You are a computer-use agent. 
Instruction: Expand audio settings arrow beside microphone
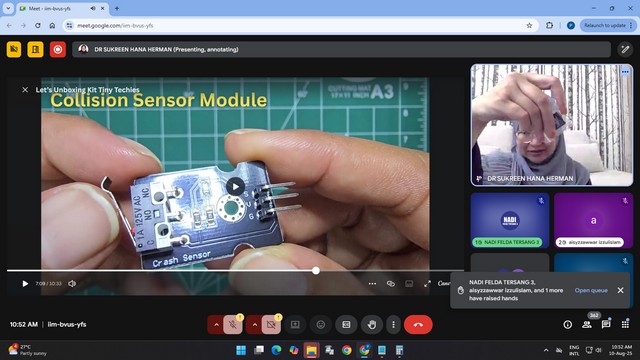(x=216, y=325)
